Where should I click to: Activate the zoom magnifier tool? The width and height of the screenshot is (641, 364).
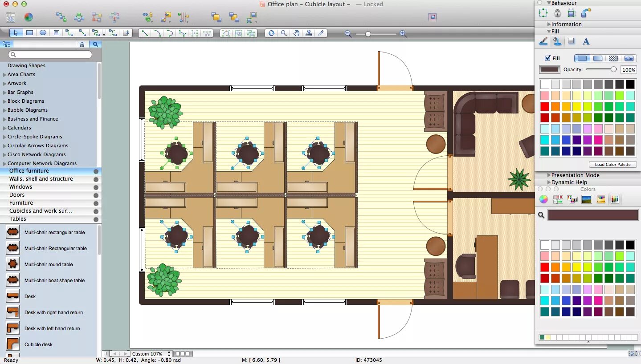pos(284,33)
